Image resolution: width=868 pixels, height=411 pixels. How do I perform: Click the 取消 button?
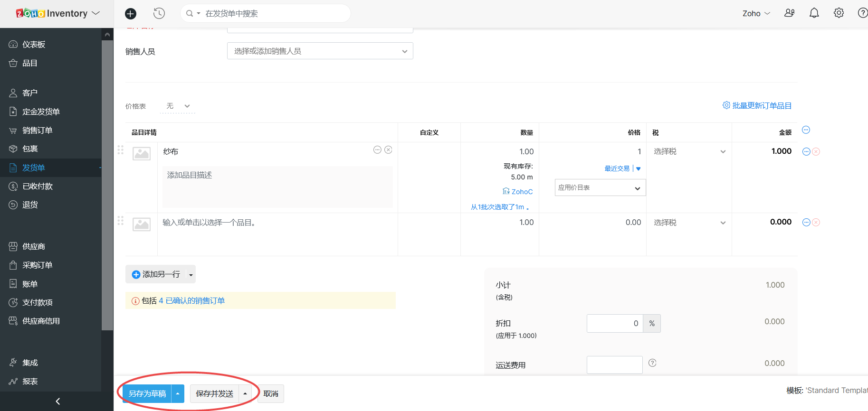(x=270, y=394)
